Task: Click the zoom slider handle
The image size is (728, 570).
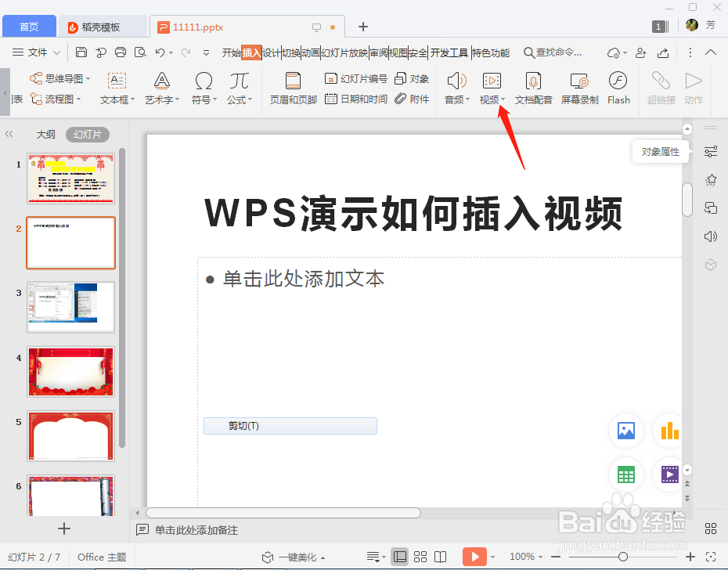Action: point(622,557)
